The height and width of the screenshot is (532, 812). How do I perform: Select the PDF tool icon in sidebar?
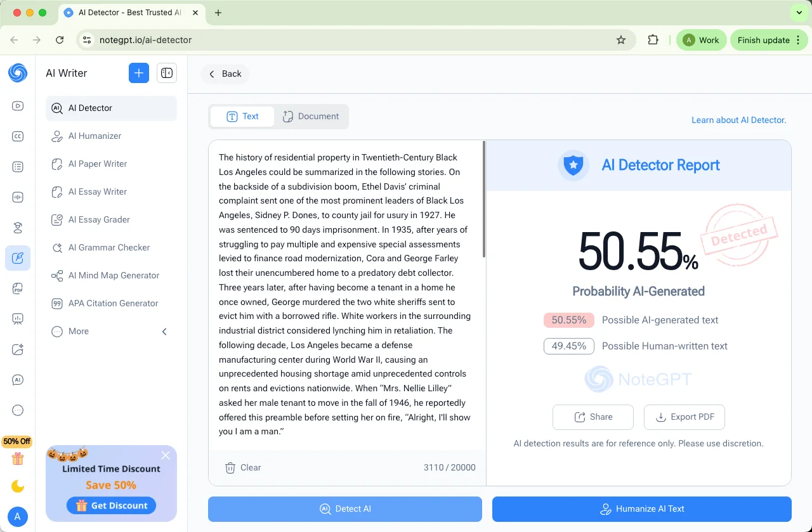(18, 289)
